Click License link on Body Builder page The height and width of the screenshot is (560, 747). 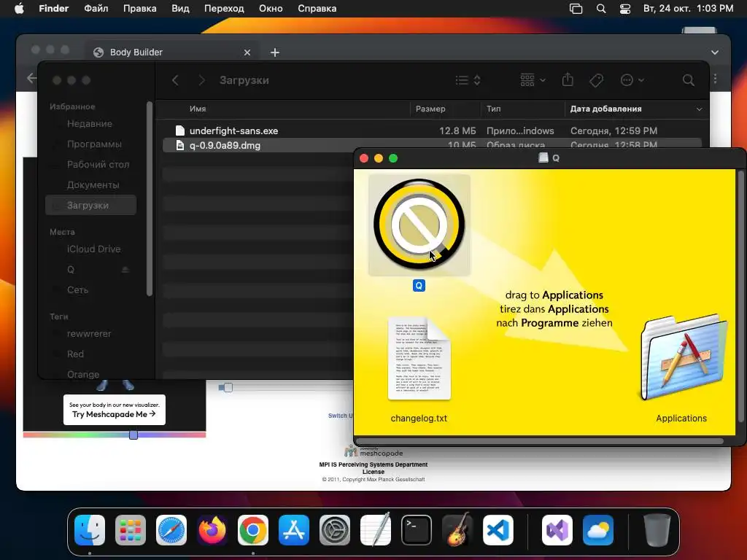(x=373, y=472)
